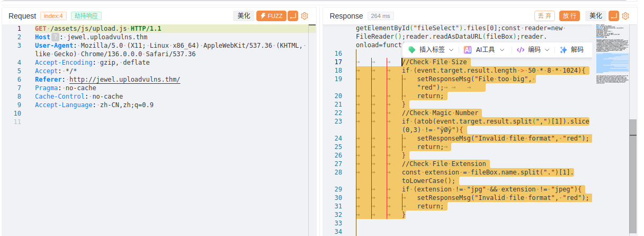
Task: Click the FUZZ button in Request panel
Action: tap(271, 16)
